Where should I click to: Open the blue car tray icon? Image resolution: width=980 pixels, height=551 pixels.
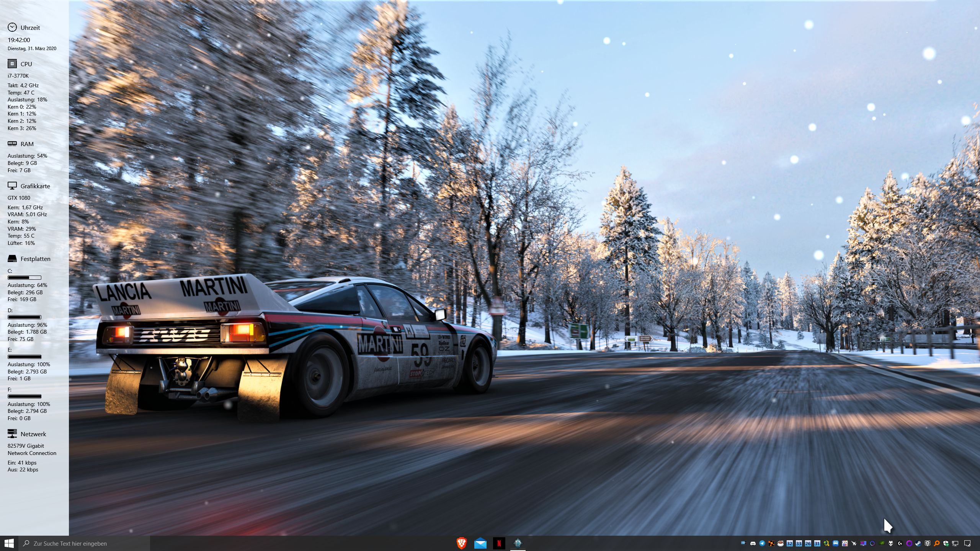tap(836, 543)
